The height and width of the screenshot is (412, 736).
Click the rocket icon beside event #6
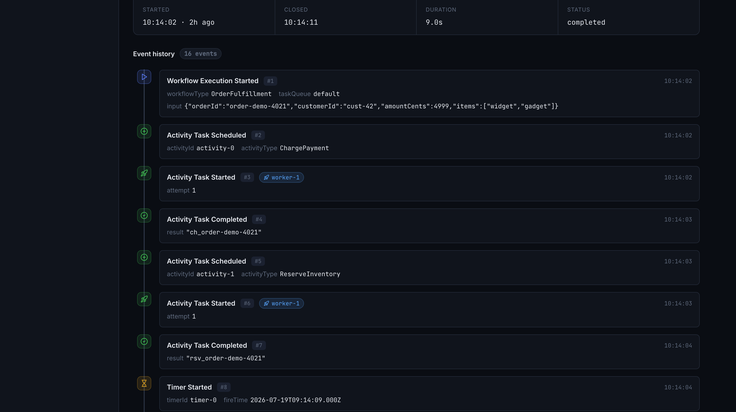coord(144,299)
